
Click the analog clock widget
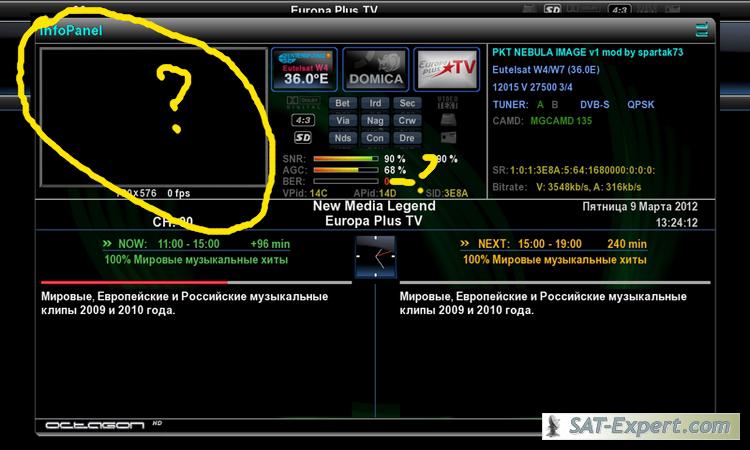click(x=375, y=257)
